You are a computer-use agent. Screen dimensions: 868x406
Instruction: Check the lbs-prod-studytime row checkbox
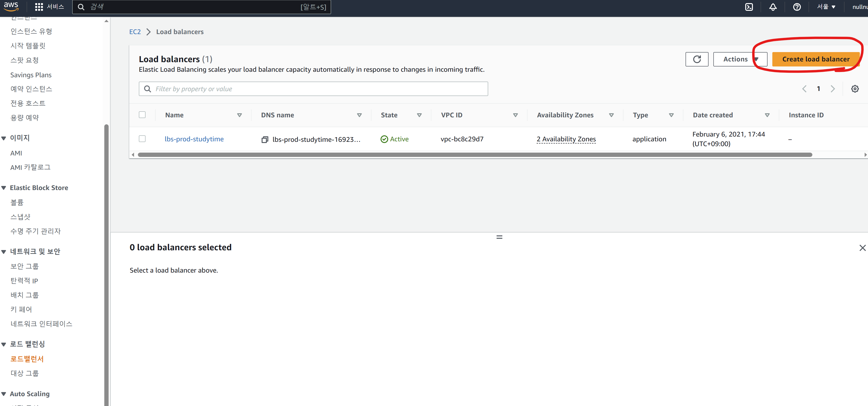(142, 139)
